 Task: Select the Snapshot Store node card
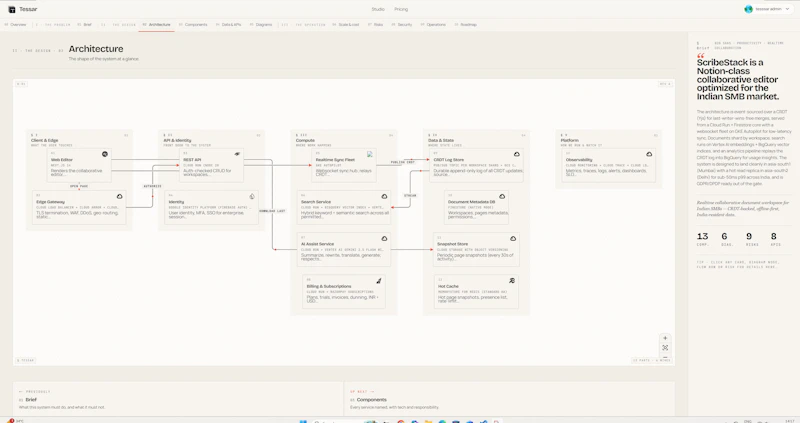pyautogui.click(x=477, y=250)
